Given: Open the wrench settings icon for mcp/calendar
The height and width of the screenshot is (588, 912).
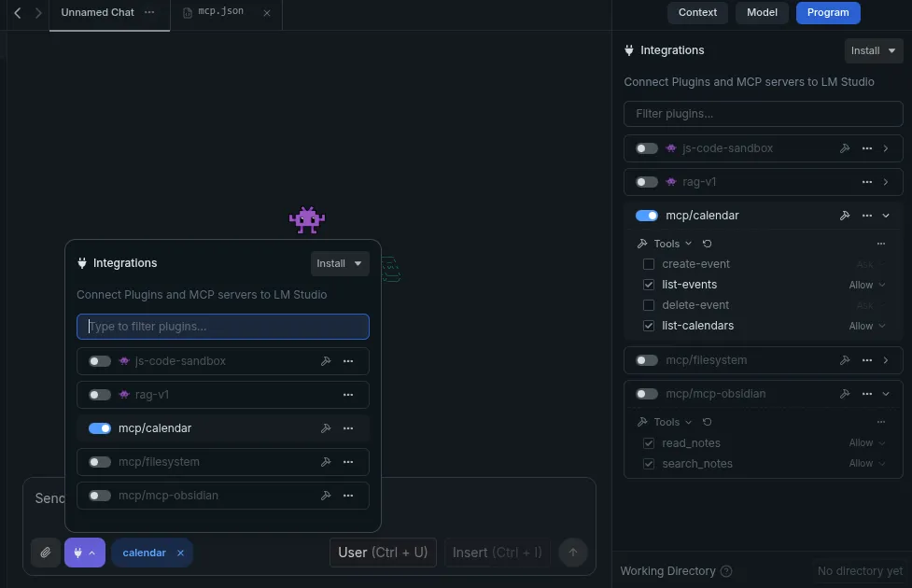Looking at the screenshot, I should (844, 216).
